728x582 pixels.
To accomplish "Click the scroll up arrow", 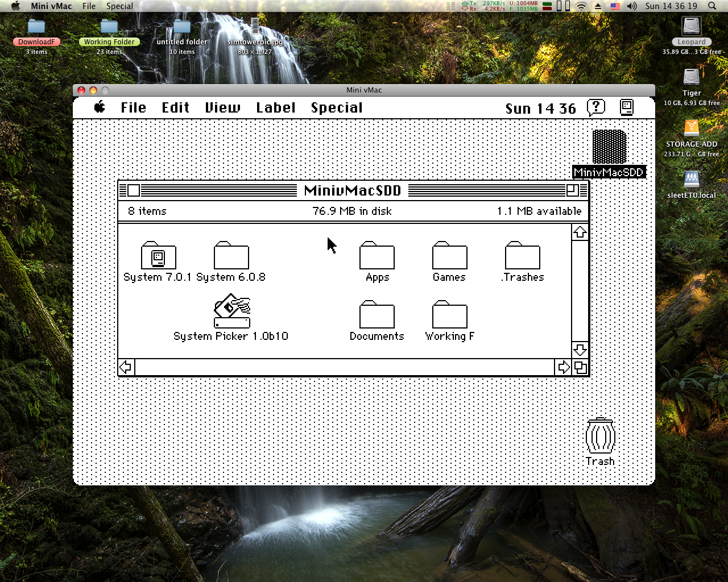I will pos(580,232).
